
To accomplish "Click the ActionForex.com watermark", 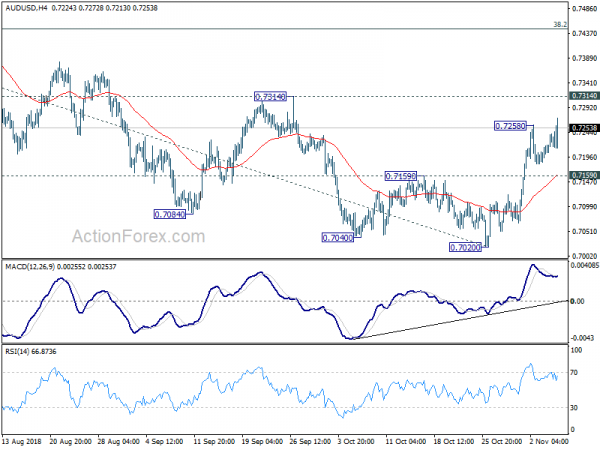I will pos(139,236).
